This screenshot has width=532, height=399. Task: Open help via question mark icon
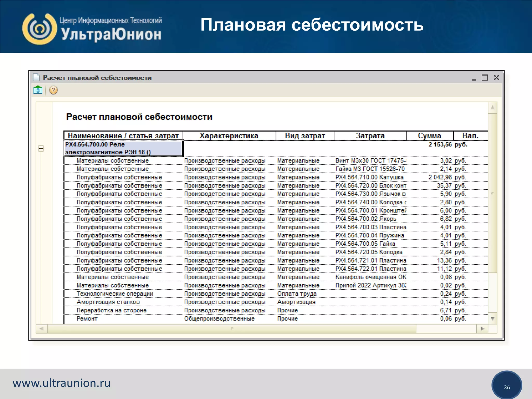click(53, 90)
